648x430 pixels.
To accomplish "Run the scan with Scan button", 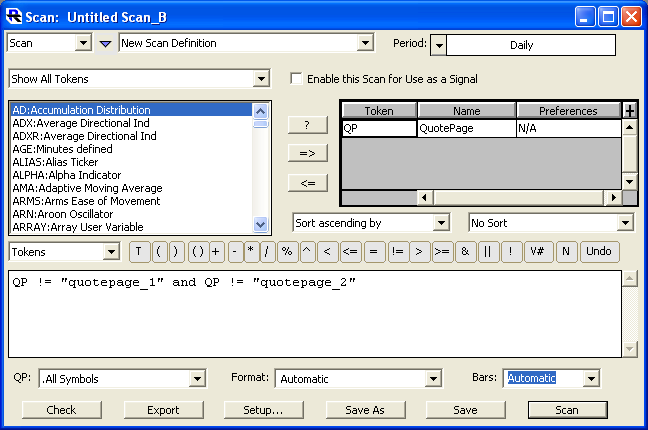I will coord(567,410).
